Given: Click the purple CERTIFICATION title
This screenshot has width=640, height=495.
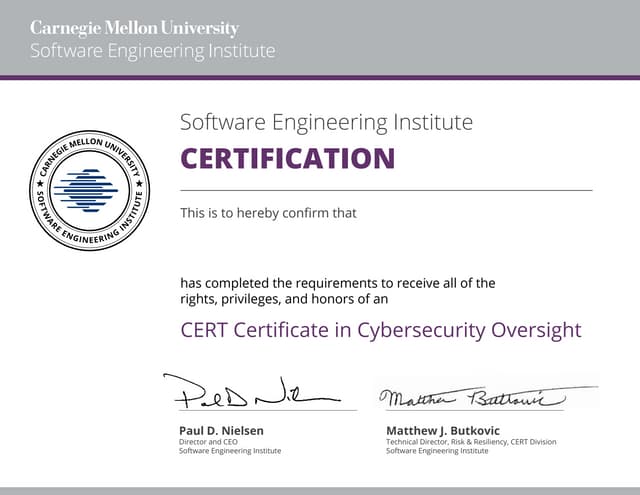Looking at the screenshot, I should tap(288, 158).
